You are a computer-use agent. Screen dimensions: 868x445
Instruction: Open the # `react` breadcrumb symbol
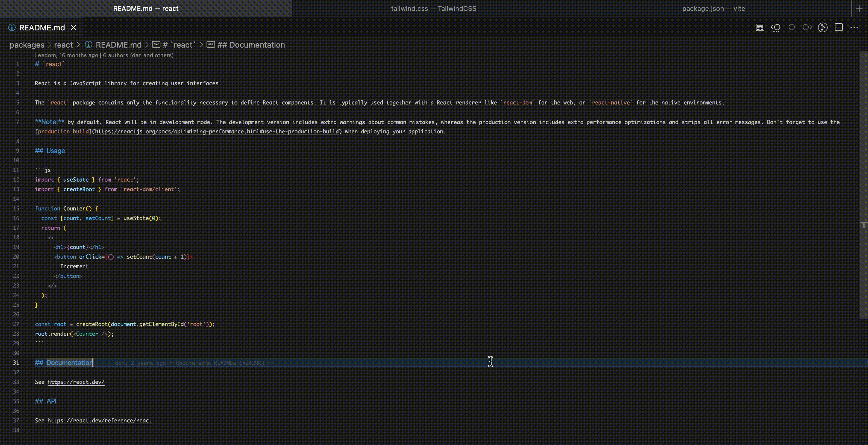179,45
